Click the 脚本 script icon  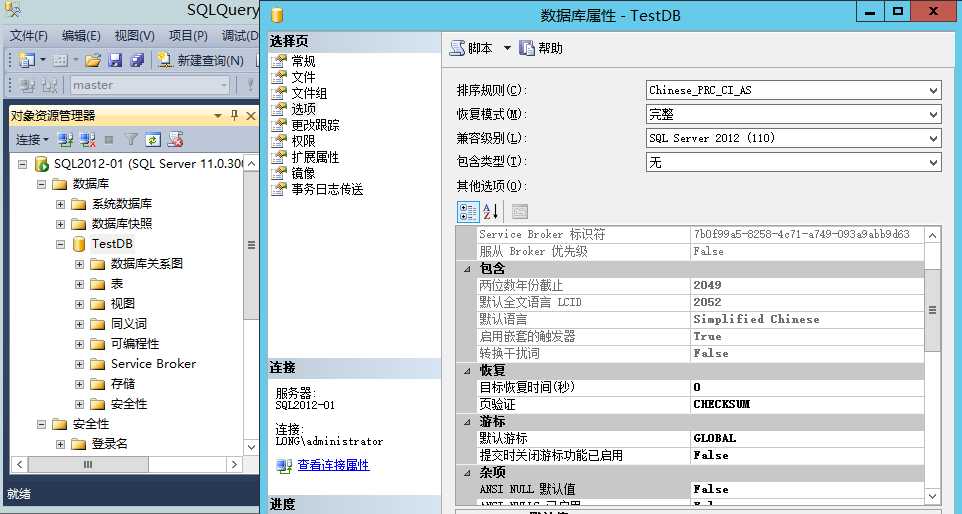point(457,48)
